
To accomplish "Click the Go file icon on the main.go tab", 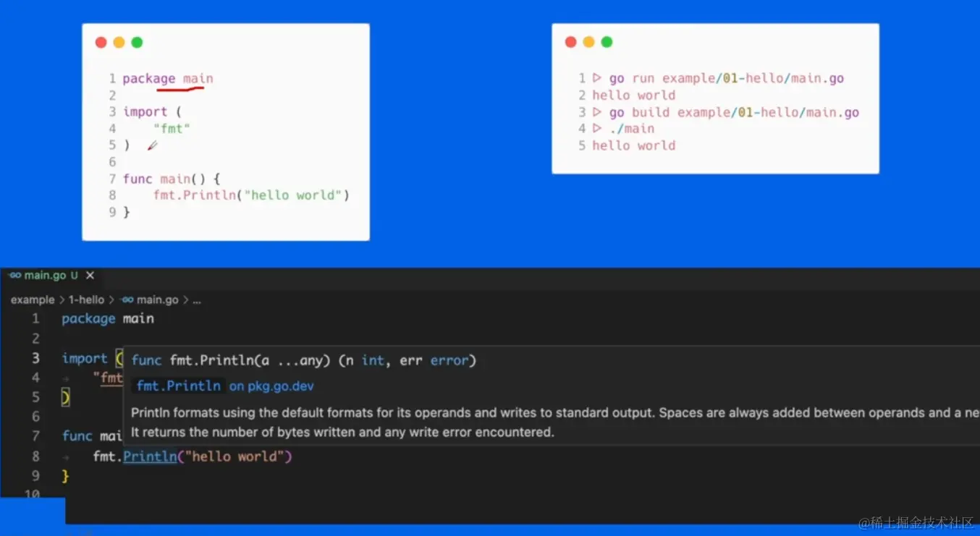I will [14, 276].
